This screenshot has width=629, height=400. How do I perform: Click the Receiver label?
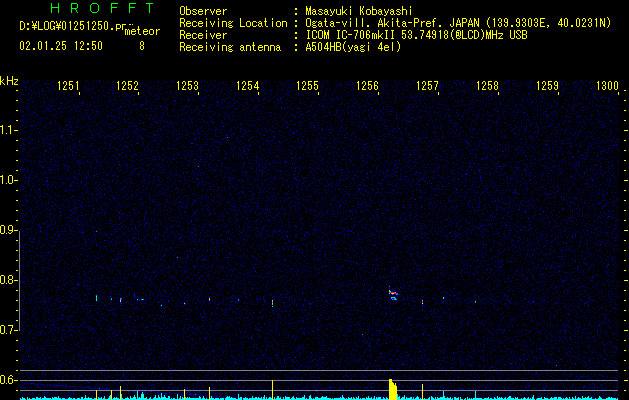coord(203,35)
